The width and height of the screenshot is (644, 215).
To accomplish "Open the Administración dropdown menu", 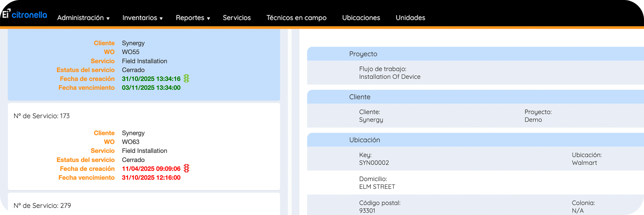I will click(x=83, y=18).
